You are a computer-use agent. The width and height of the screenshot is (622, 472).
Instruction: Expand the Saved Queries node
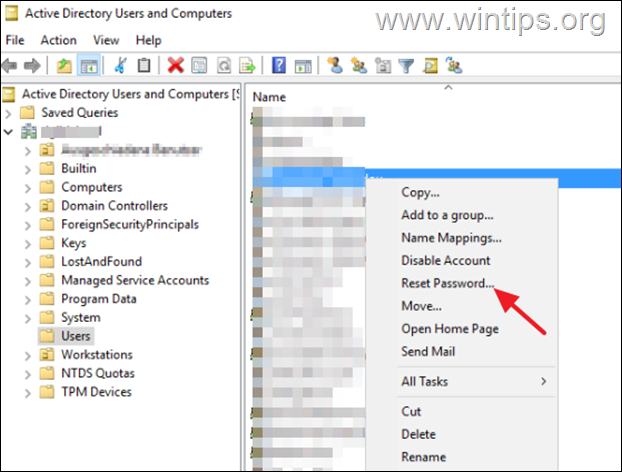[x=8, y=113]
